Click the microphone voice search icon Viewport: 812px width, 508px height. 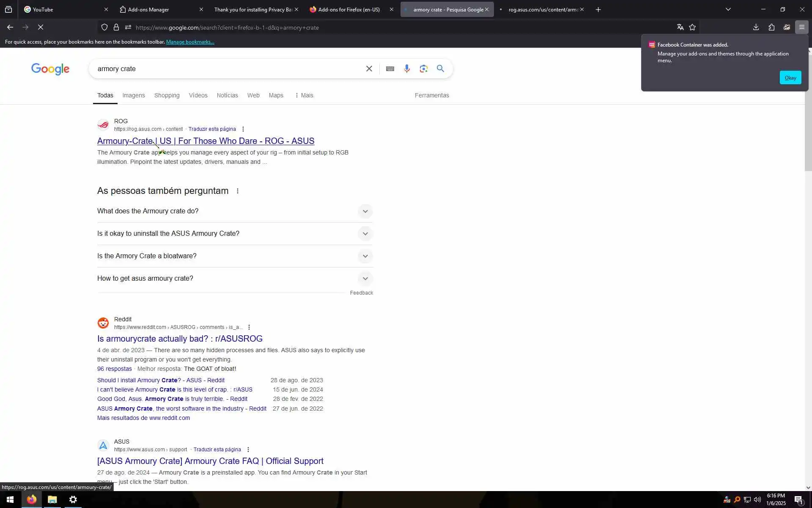(406, 69)
